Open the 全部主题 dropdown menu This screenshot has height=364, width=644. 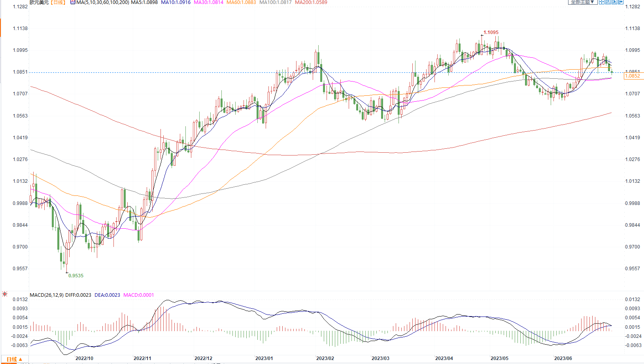click(582, 2)
